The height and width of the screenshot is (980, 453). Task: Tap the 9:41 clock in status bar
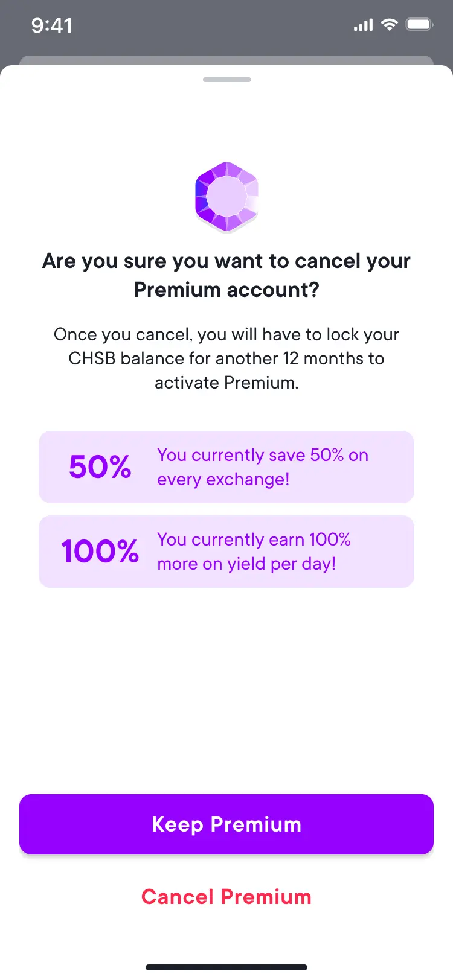[x=52, y=25]
